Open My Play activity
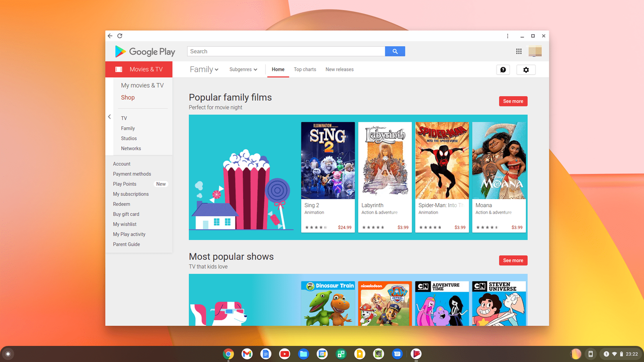The height and width of the screenshot is (362, 644). [x=129, y=234]
